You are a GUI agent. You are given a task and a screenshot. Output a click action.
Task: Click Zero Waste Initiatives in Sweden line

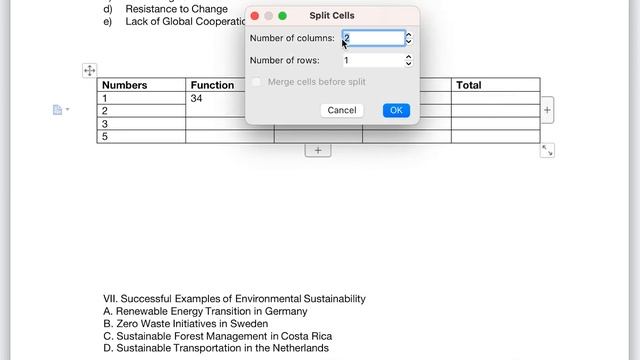(186, 324)
